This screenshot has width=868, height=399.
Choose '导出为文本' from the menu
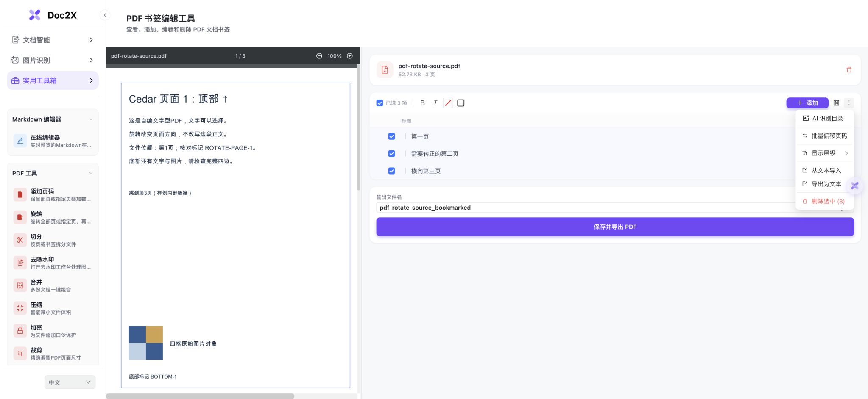coord(825,184)
